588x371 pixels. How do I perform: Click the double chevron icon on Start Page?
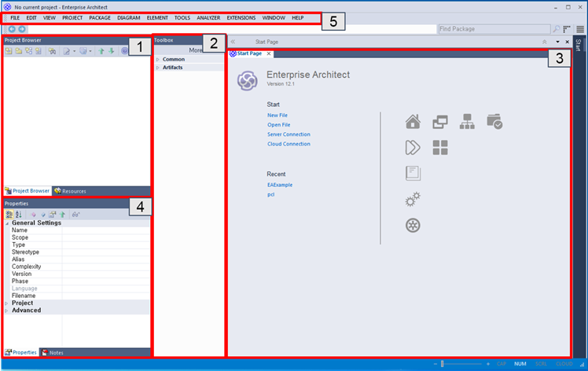(413, 148)
